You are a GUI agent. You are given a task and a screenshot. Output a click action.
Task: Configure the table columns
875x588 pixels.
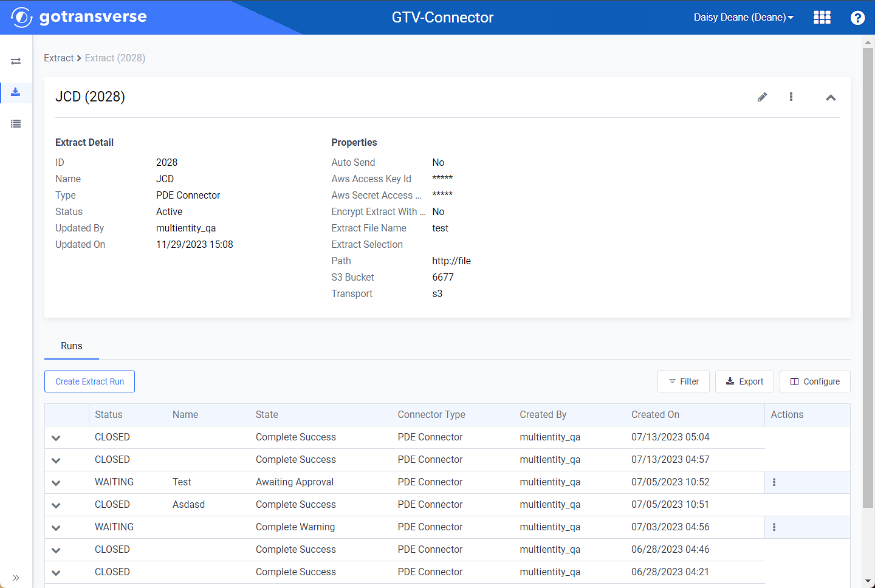[x=815, y=381]
